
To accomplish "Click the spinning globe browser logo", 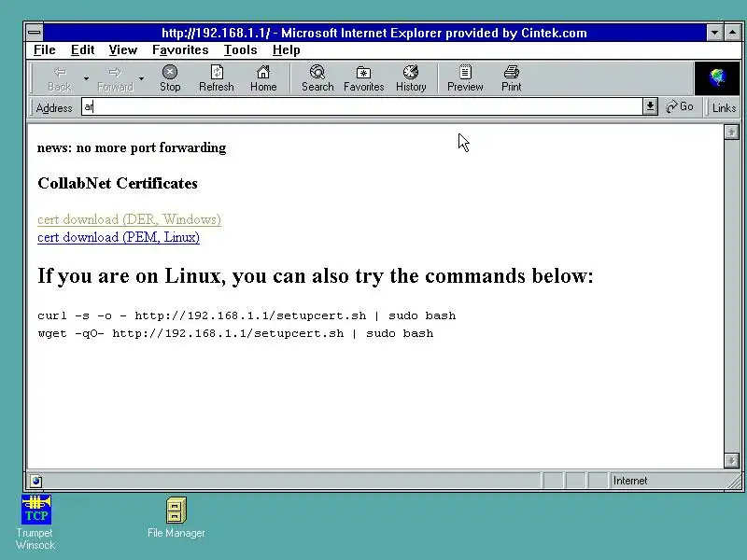I will pos(717,77).
